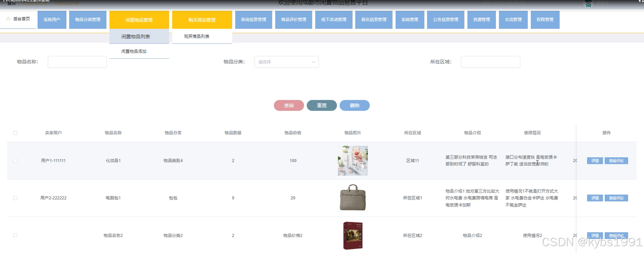The width and height of the screenshot is (644, 253).
Task: Check the row checkbox for 用户2-222222
Action: (x=15, y=198)
